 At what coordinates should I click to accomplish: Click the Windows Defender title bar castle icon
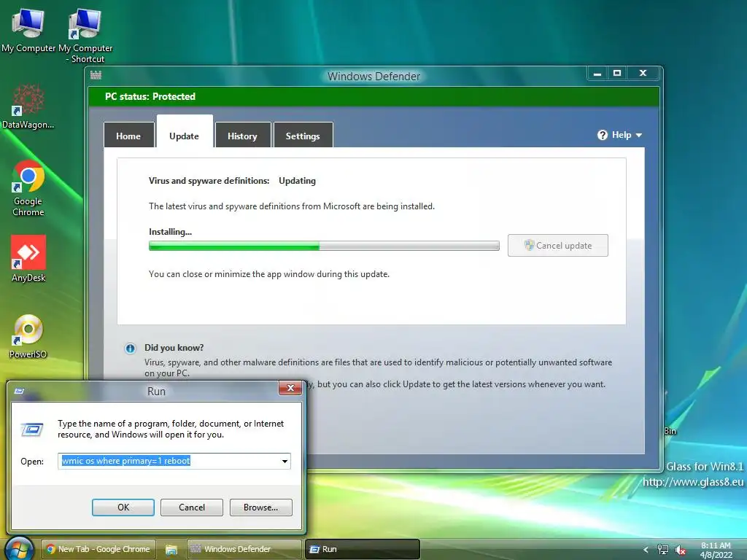(x=96, y=75)
